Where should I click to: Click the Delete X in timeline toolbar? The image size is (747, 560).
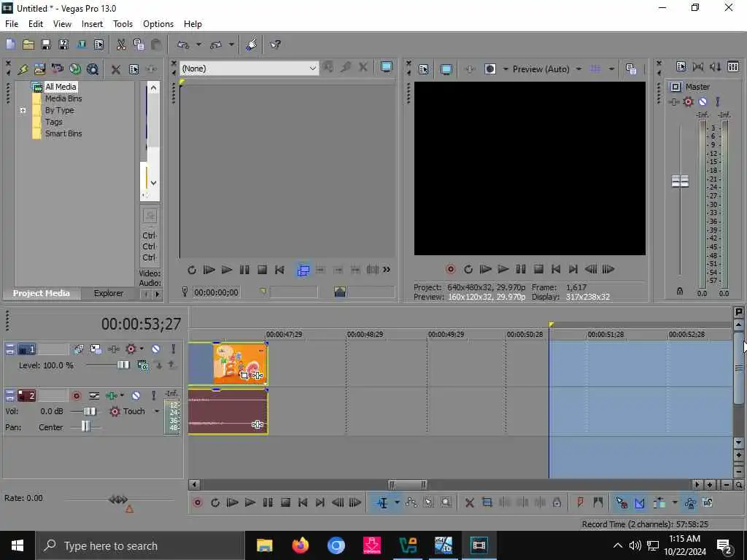pos(469,503)
